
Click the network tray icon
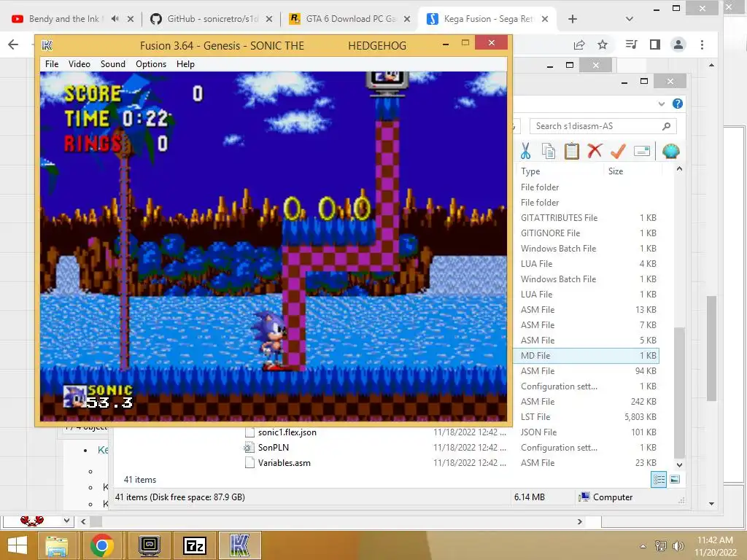click(661, 546)
